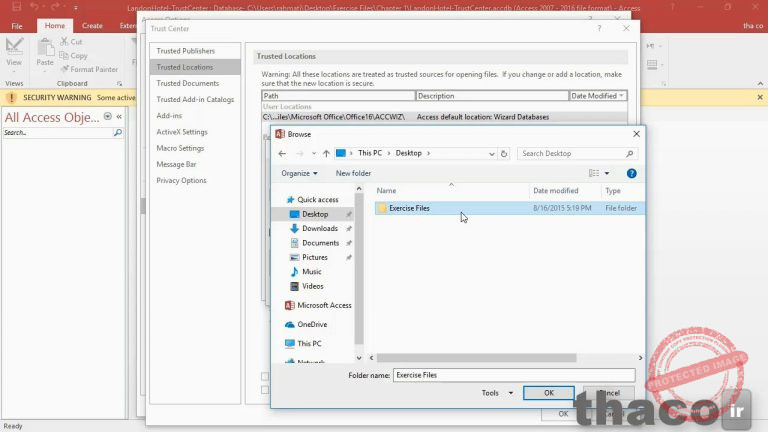Click the up one level arrow
The width and height of the screenshot is (768, 432).
tap(326, 153)
